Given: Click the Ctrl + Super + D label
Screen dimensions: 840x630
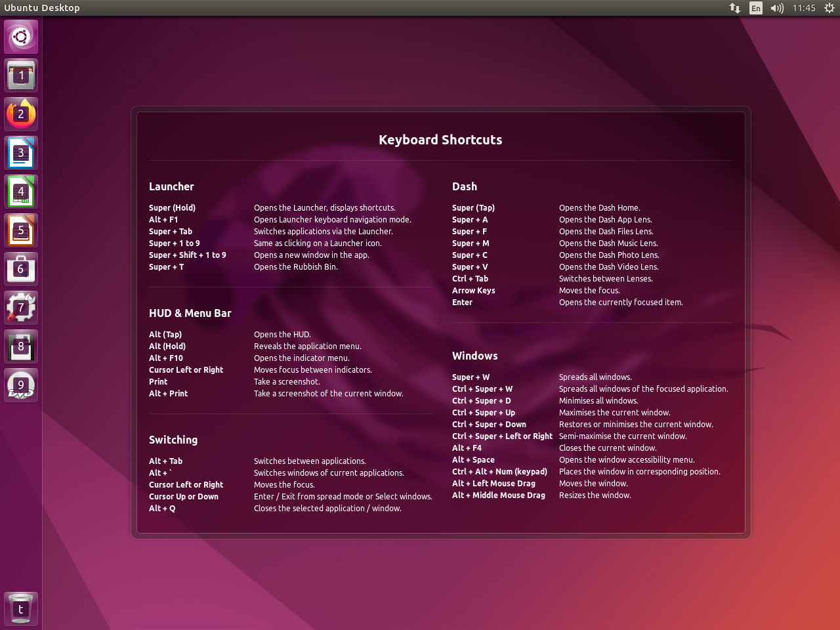Looking at the screenshot, I should [482, 401].
